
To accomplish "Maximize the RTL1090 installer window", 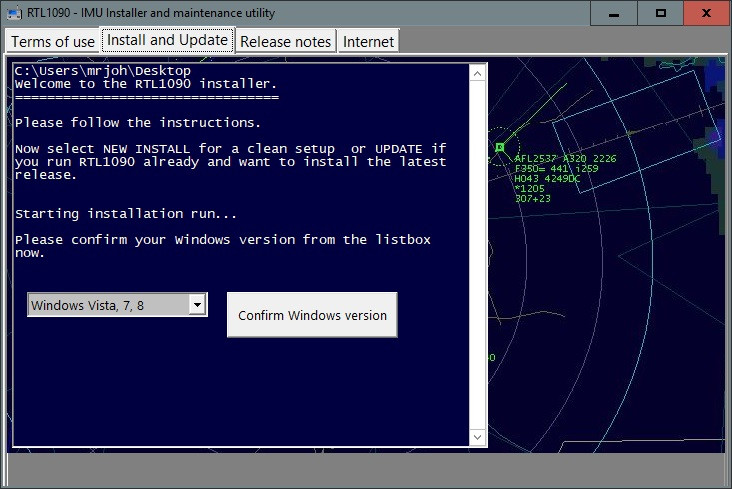I will tap(661, 13).
